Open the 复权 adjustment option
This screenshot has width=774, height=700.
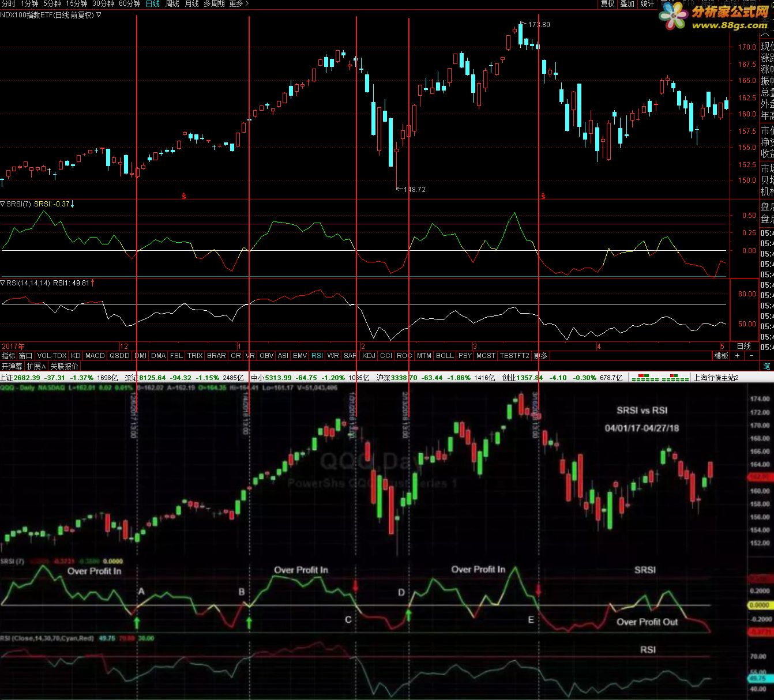click(x=608, y=3)
